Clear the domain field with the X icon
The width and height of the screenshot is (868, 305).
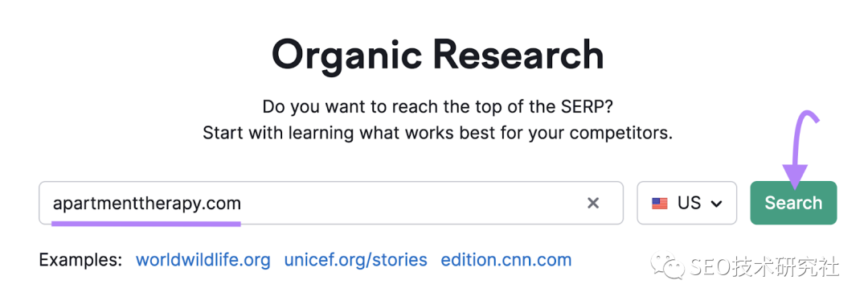coord(593,204)
